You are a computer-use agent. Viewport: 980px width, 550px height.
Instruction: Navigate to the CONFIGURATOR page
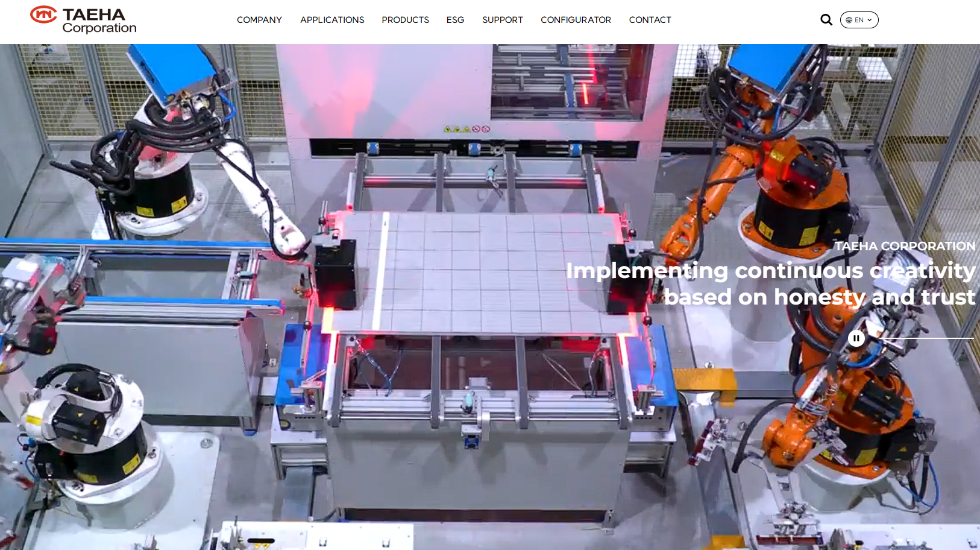click(576, 20)
